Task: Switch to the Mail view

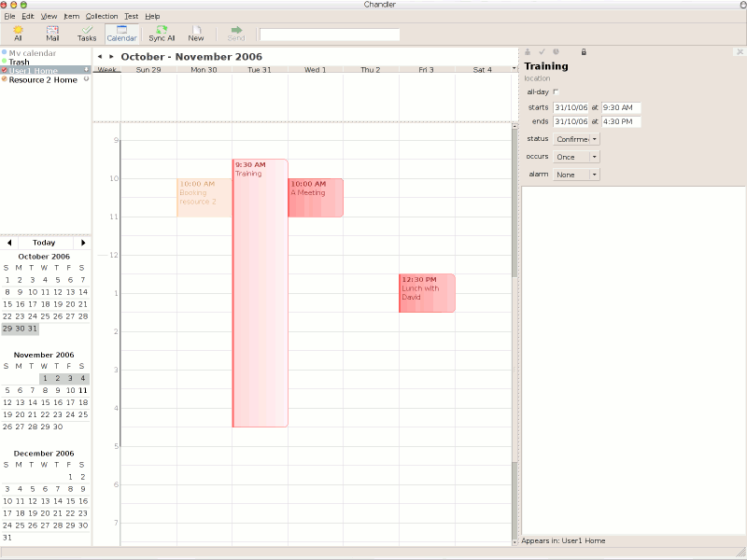Action: (52, 34)
